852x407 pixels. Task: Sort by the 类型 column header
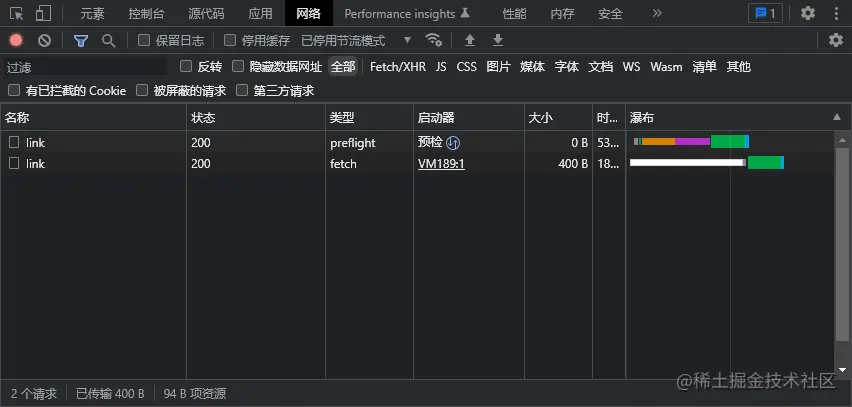(369, 117)
